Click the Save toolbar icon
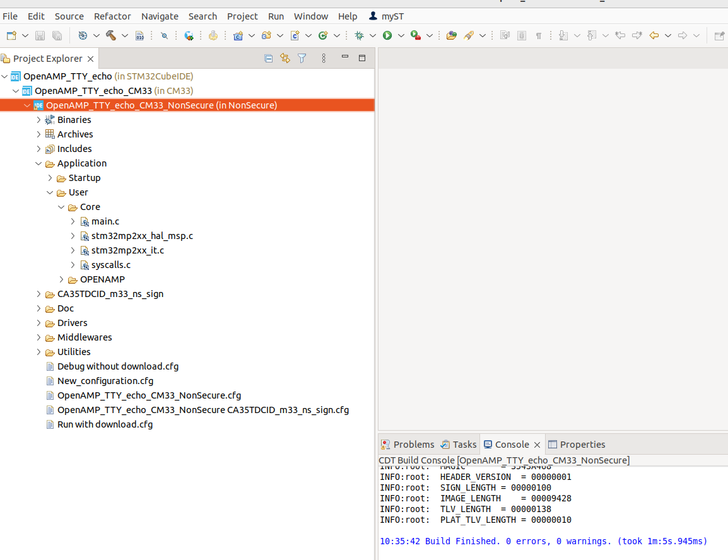This screenshot has width=728, height=560. pos(40,35)
